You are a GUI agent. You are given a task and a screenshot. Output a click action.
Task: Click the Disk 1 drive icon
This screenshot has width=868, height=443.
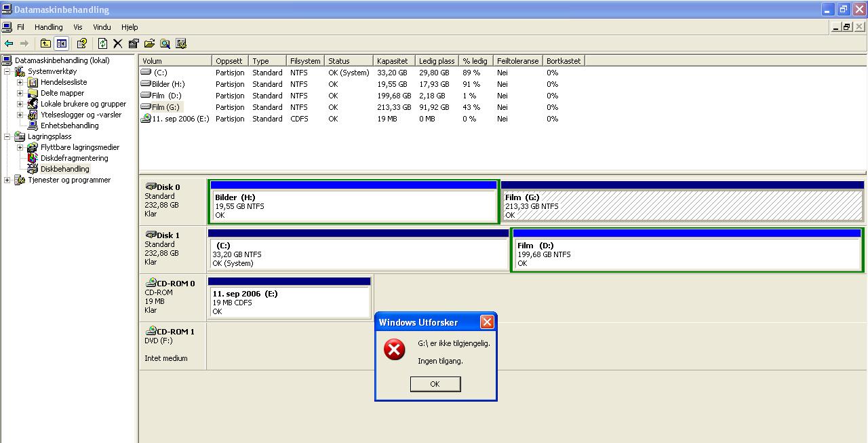pyautogui.click(x=151, y=234)
